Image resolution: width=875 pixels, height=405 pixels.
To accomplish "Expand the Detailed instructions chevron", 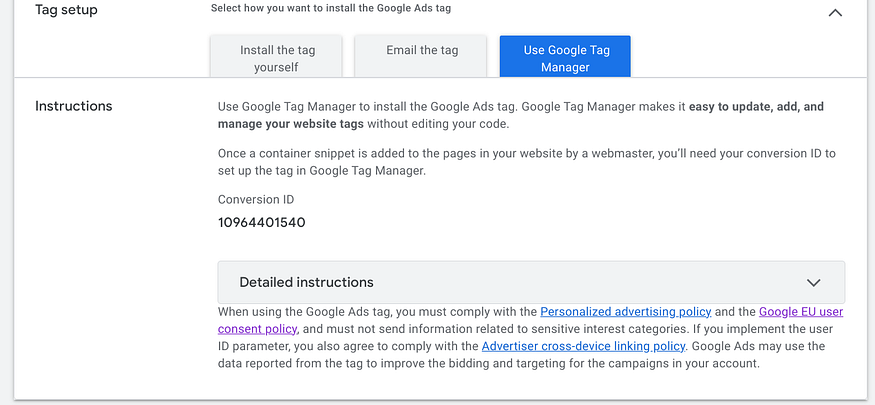I will [814, 283].
